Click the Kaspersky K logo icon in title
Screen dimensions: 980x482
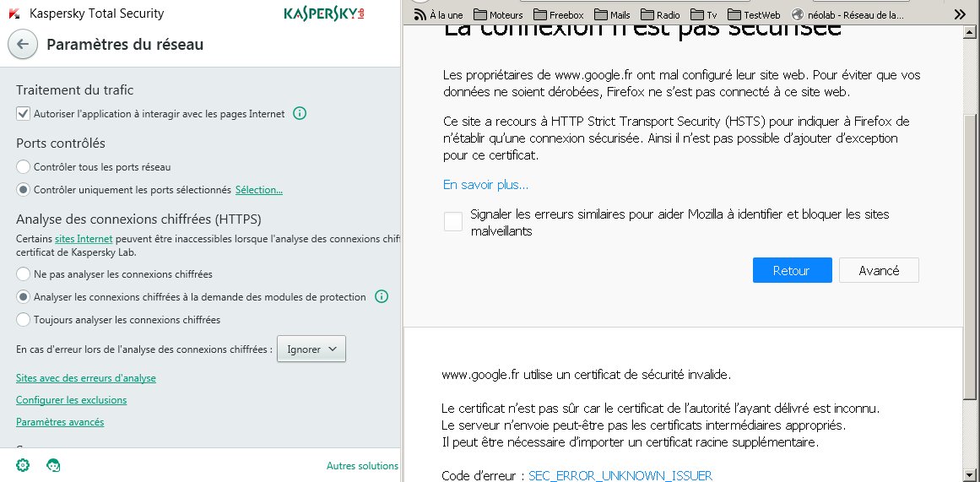[15, 13]
